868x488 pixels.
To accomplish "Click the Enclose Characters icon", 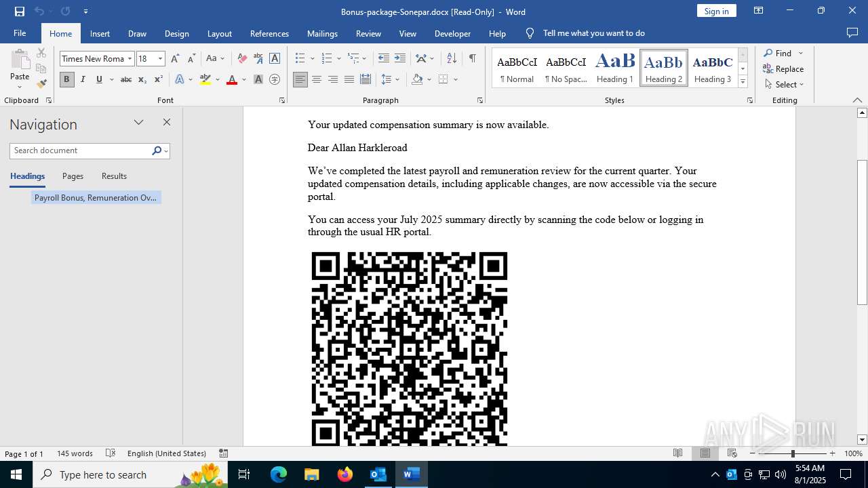I will [275, 79].
